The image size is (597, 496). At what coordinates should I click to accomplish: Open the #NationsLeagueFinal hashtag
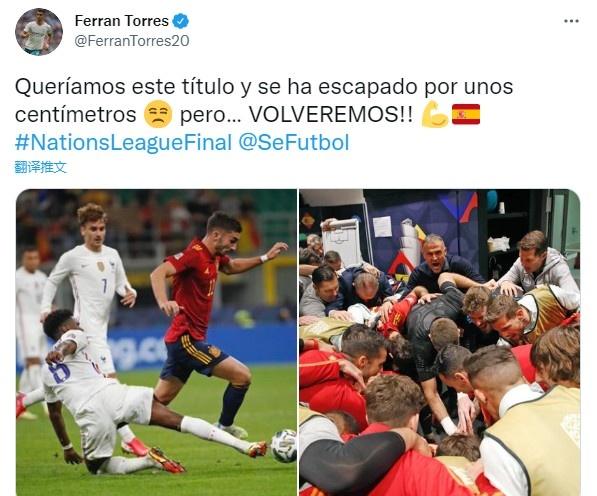point(123,142)
